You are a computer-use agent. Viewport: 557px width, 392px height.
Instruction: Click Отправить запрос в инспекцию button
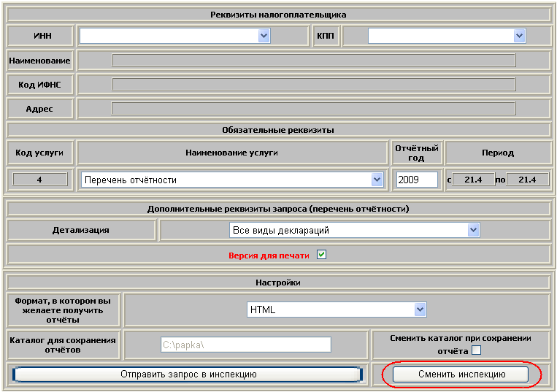[188, 374]
